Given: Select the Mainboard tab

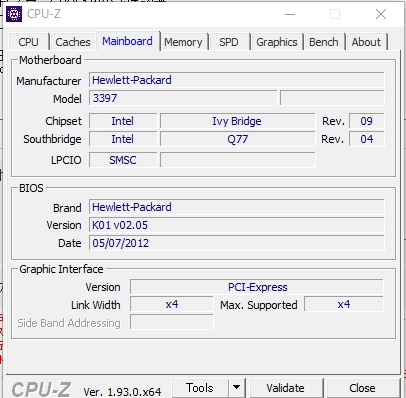Looking at the screenshot, I should pos(127,41).
